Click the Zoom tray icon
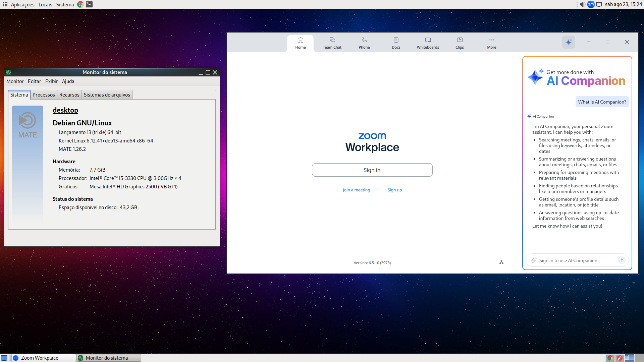Image resolution: width=644 pixels, height=362 pixels. pyautogui.click(x=591, y=4)
